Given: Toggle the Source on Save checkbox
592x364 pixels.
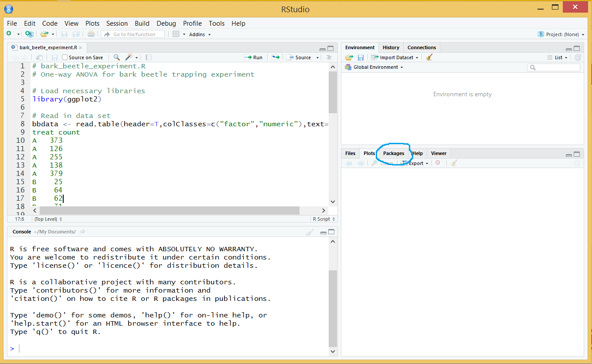Looking at the screenshot, I should tap(65, 57).
